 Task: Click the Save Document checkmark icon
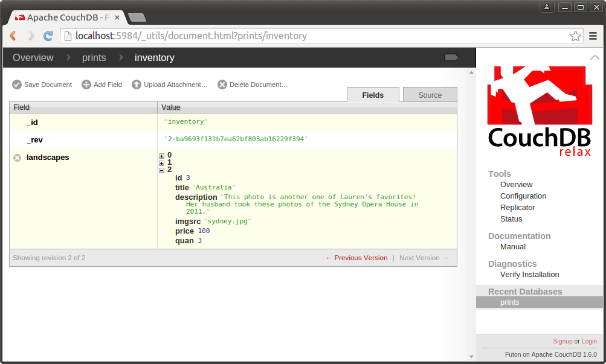click(x=17, y=85)
